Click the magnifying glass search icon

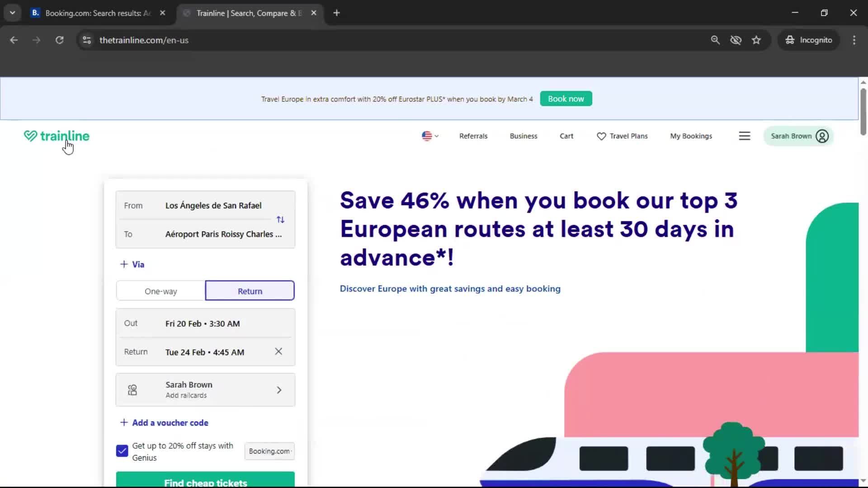[716, 40]
